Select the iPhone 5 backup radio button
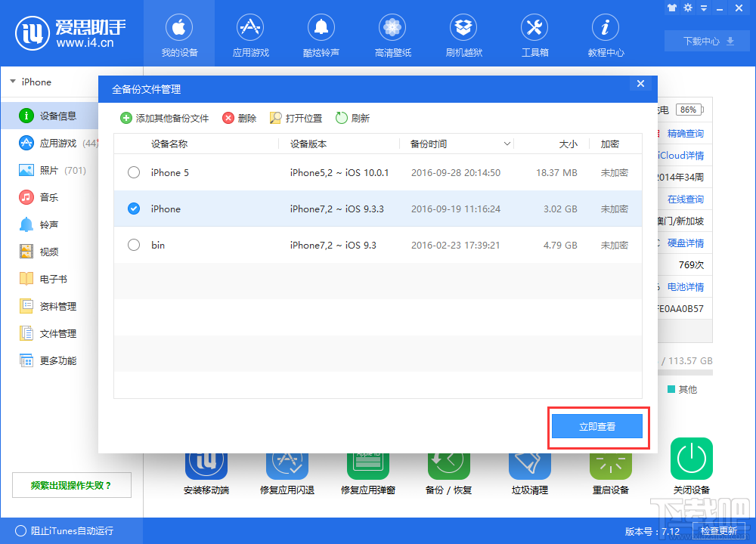 point(134,172)
